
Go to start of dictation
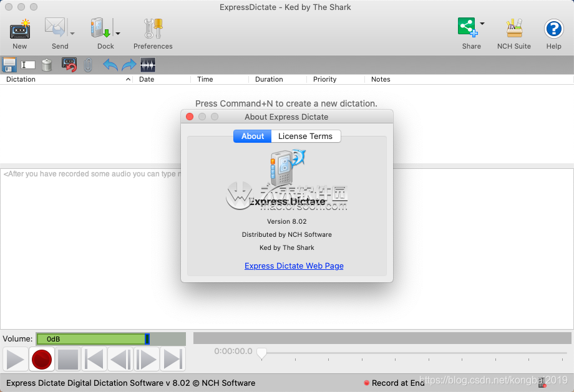click(94, 360)
